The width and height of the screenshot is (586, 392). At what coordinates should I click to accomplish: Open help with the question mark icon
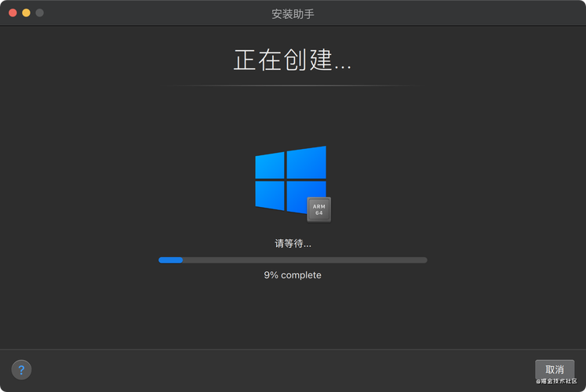21,370
